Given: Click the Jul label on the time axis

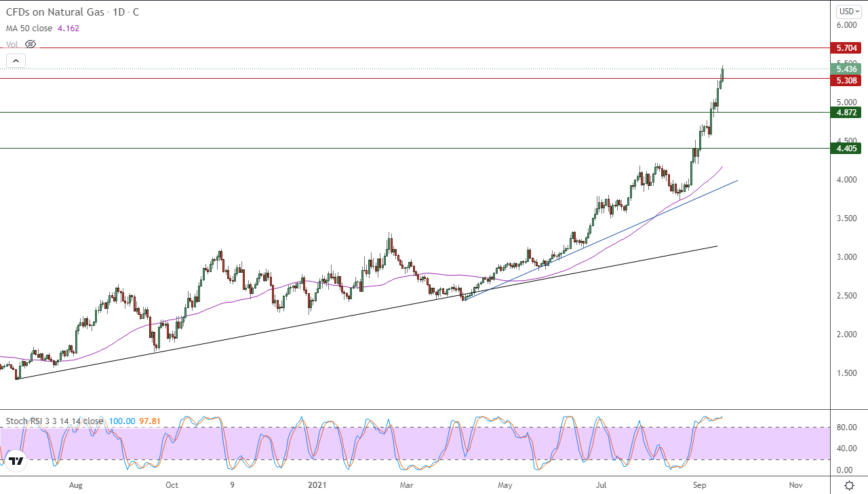Looking at the screenshot, I should pos(601,485).
